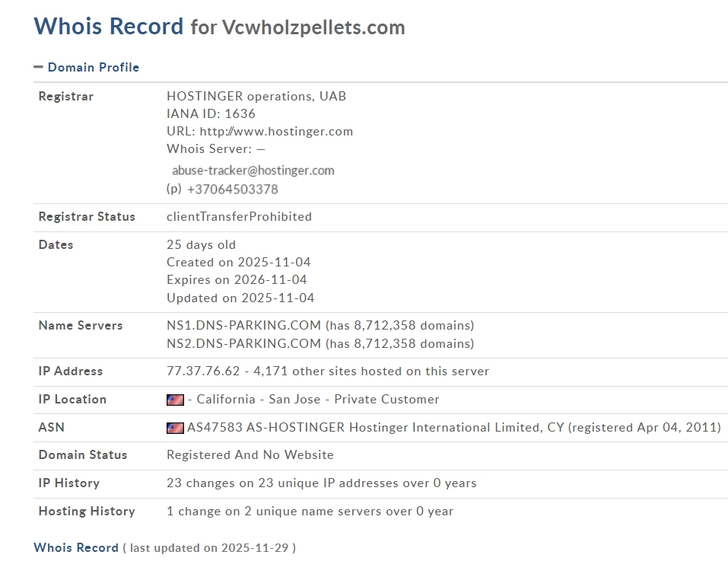This screenshot has width=728, height=561.
Task: Collapse the Domain Profile section
Action: (x=93, y=67)
